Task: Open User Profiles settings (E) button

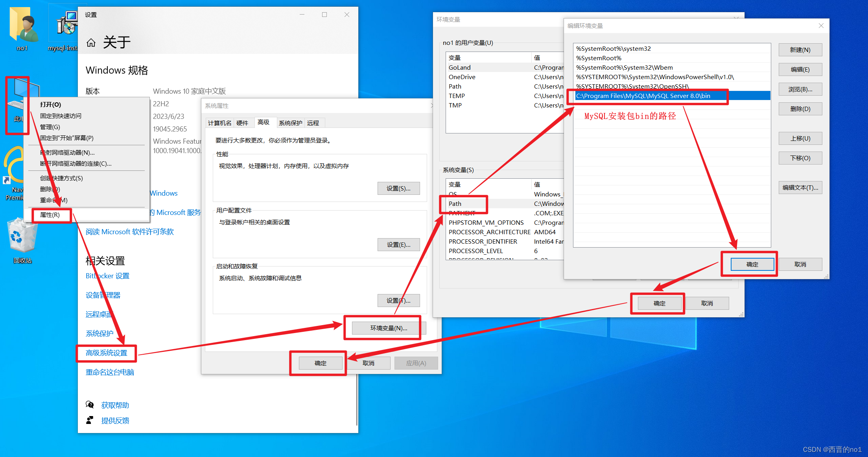Action: point(398,244)
